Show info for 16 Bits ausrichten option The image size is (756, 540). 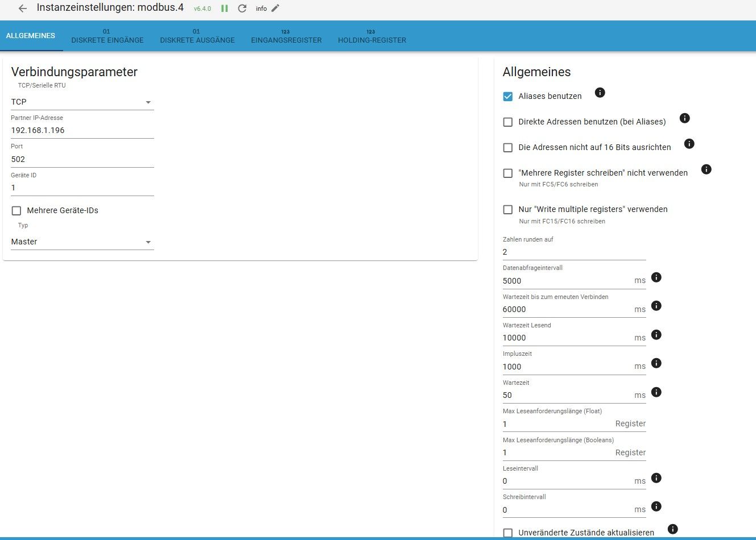click(689, 144)
